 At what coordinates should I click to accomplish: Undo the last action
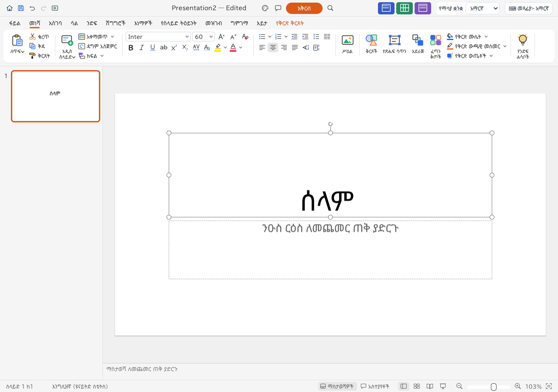pyautogui.click(x=32, y=8)
